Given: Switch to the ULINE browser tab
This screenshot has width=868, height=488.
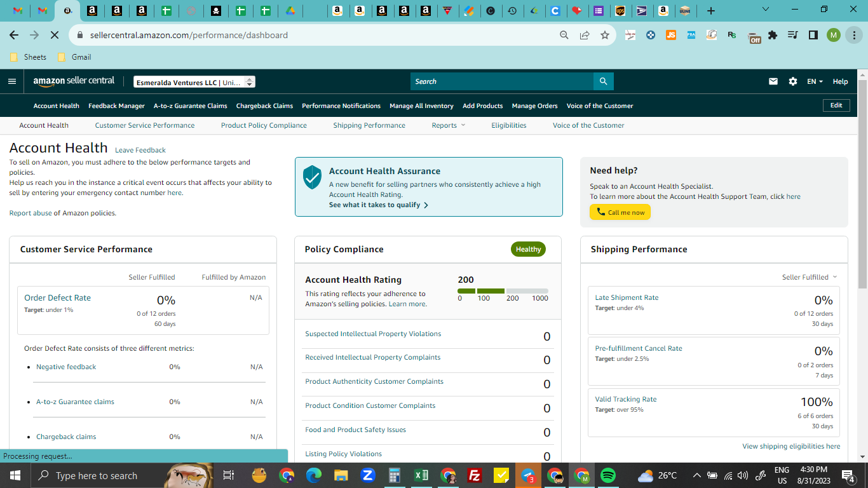Looking at the screenshot, I should pyautogui.click(x=684, y=10).
